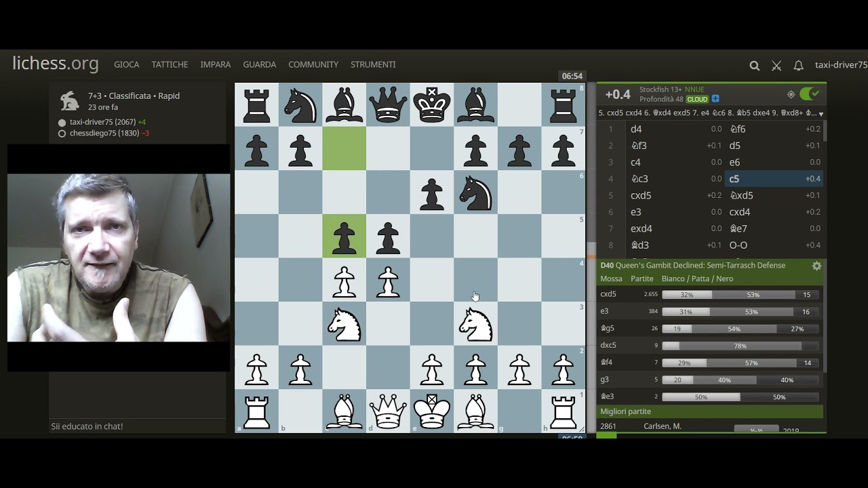
Task: Select explorer move dxc5 row
Action: pyautogui.click(x=710, y=345)
